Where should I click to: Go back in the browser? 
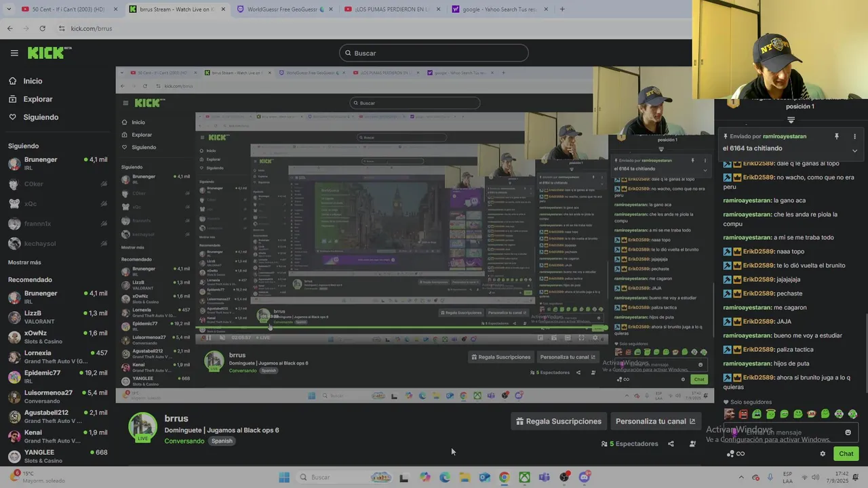click(9, 28)
